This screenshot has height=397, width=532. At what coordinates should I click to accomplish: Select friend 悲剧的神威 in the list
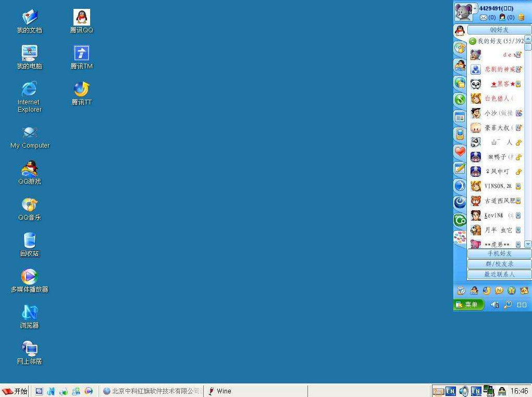coord(496,69)
